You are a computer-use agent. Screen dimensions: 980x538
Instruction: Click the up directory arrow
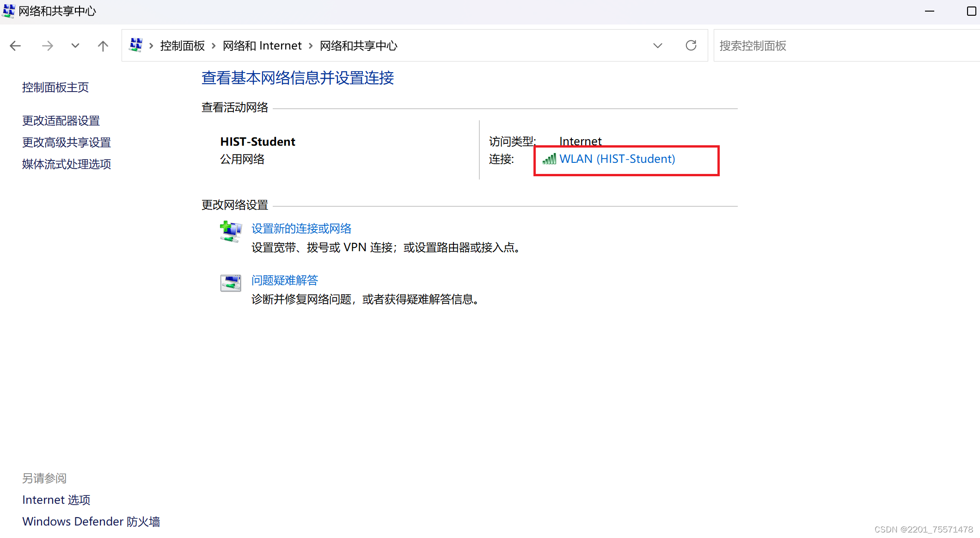pyautogui.click(x=103, y=46)
